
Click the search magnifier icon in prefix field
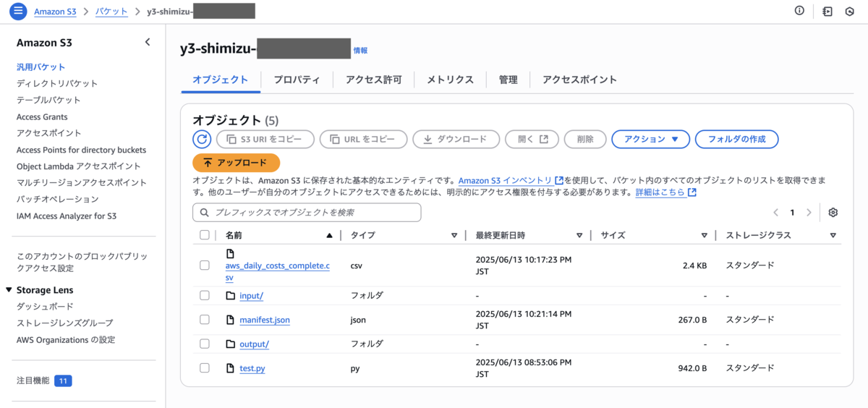pyautogui.click(x=204, y=213)
